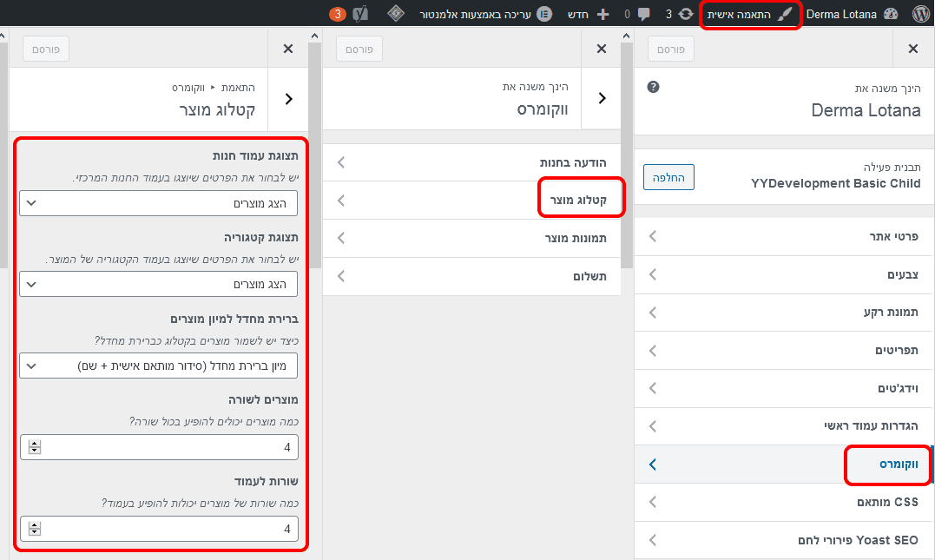Open the תצוגת עמוד חנות dropdown

tap(159, 203)
